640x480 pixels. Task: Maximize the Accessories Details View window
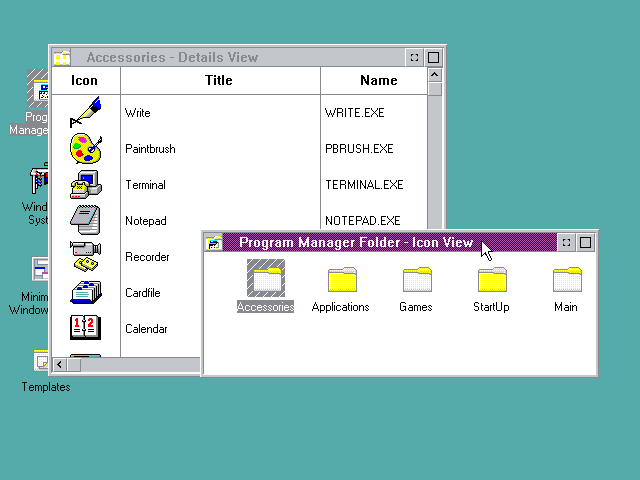[x=433, y=58]
